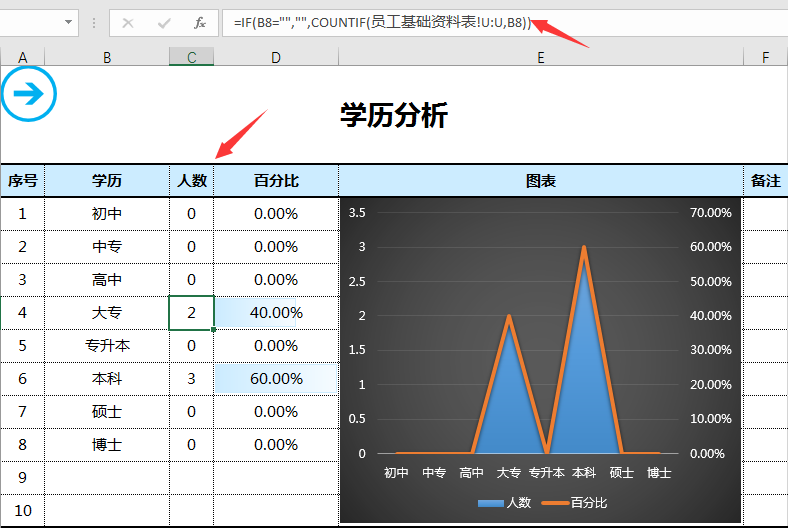The height and width of the screenshot is (528, 788).
Task: Click the 70.00% secondary axis label
Action: click(710, 213)
